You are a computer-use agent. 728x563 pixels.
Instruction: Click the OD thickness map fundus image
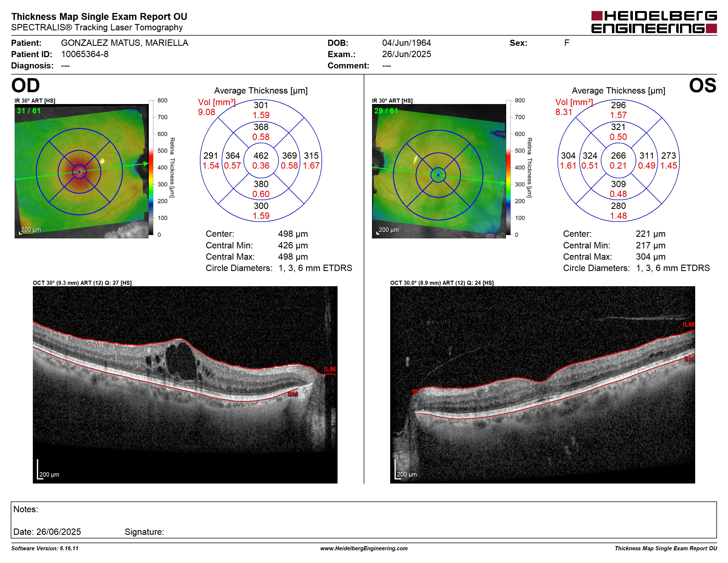pyautogui.click(x=81, y=171)
